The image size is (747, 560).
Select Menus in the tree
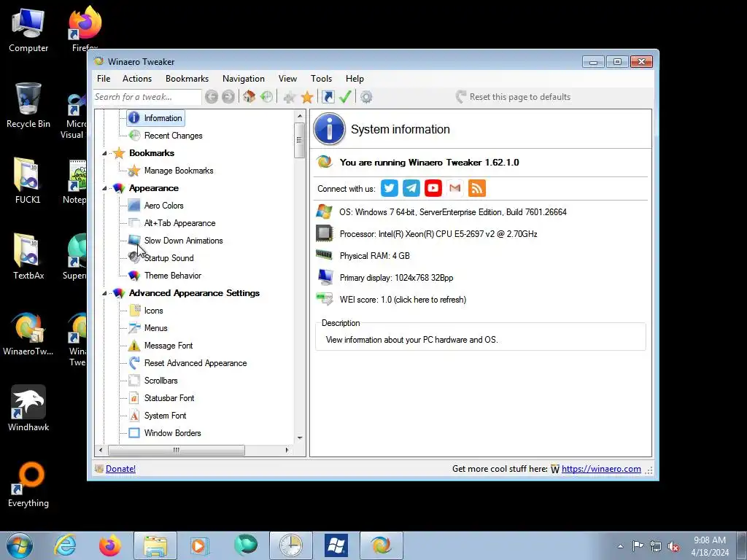click(156, 328)
